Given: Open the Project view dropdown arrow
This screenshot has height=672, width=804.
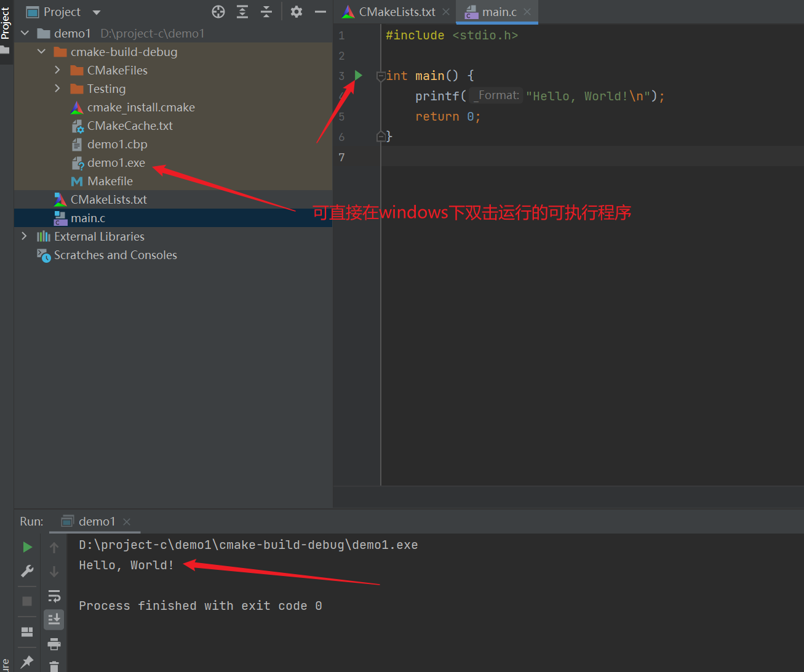Looking at the screenshot, I should tap(96, 12).
